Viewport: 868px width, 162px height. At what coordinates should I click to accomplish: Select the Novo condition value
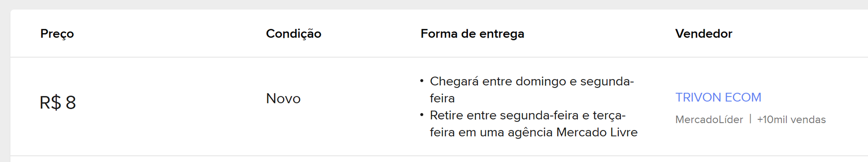[283, 99]
